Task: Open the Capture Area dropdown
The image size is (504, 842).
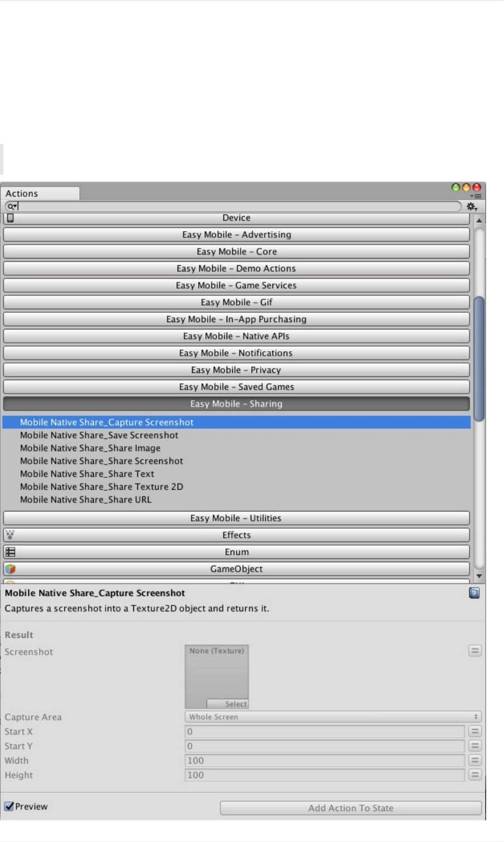Action: coord(333,717)
